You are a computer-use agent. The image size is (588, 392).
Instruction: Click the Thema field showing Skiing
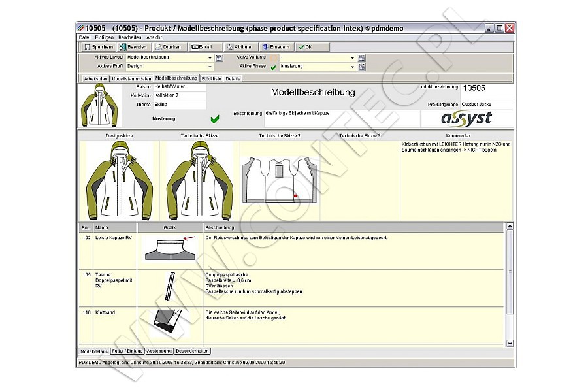pyautogui.click(x=179, y=105)
